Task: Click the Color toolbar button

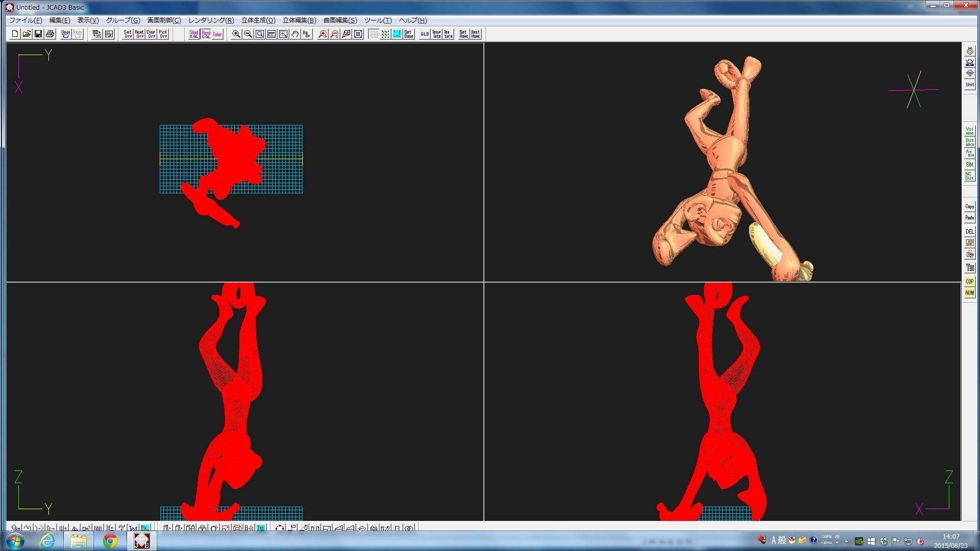Action: tap(217, 34)
